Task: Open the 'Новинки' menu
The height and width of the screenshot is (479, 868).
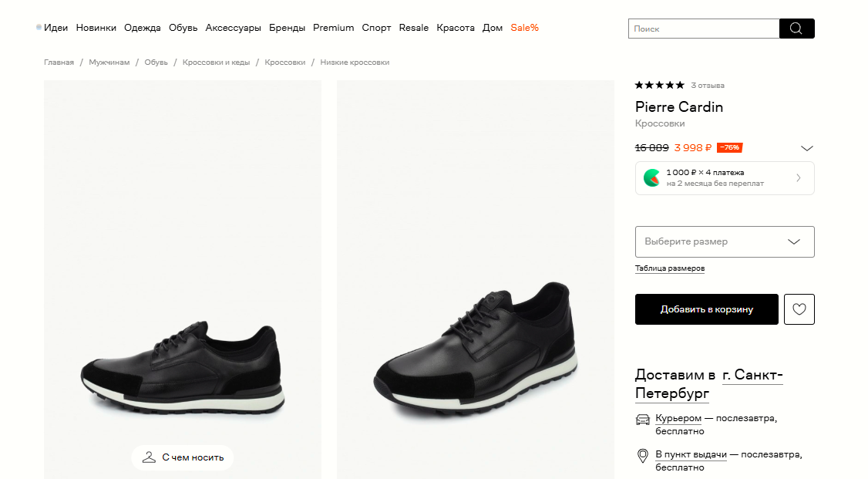Action: point(96,28)
